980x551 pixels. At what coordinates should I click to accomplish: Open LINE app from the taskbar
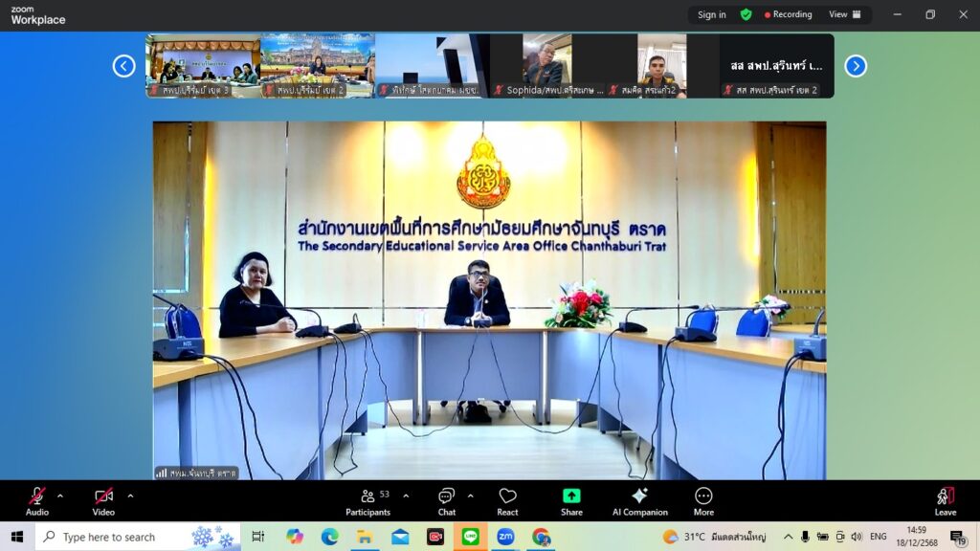(x=470, y=537)
